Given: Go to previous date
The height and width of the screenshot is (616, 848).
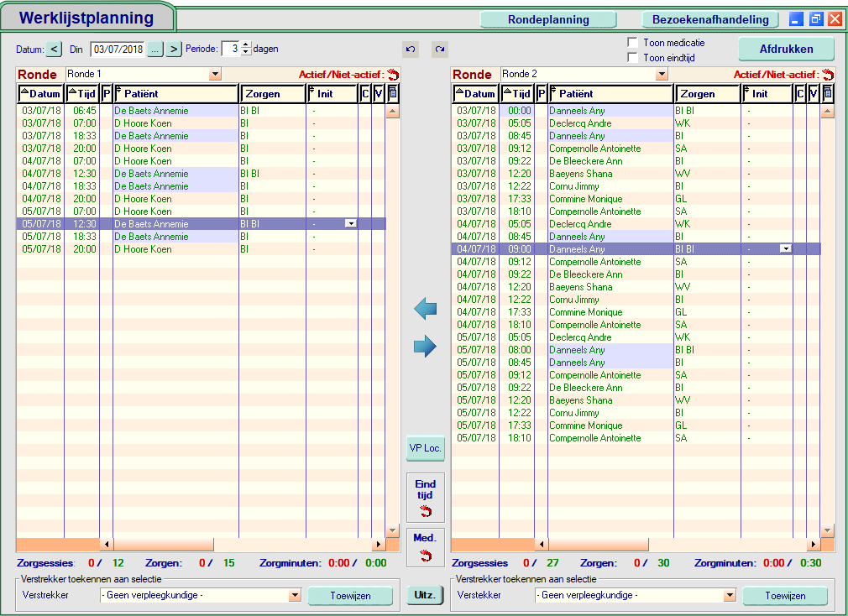Looking at the screenshot, I should click(54, 50).
